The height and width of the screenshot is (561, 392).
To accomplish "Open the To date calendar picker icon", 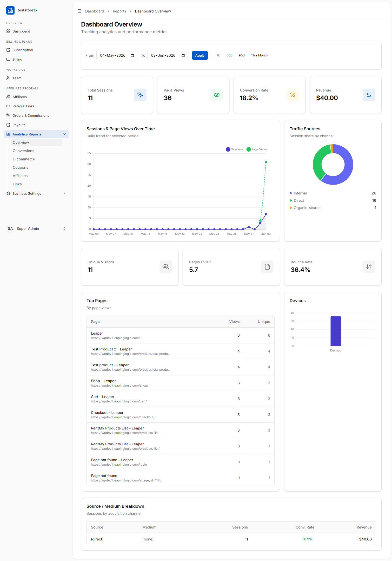I will pyautogui.click(x=183, y=55).
